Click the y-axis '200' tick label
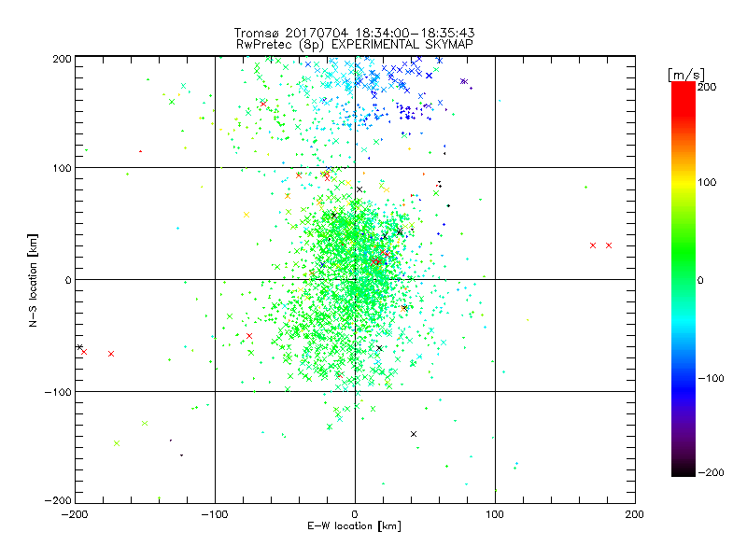Viewport: 747px width, 560px height. (62, 59)
